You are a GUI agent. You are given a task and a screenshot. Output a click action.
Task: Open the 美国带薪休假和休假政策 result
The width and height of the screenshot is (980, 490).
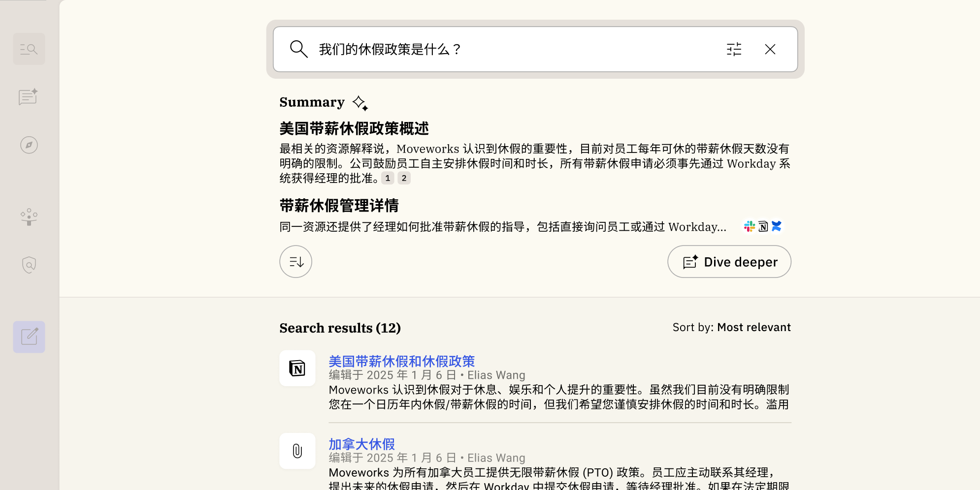click(401, 362)
